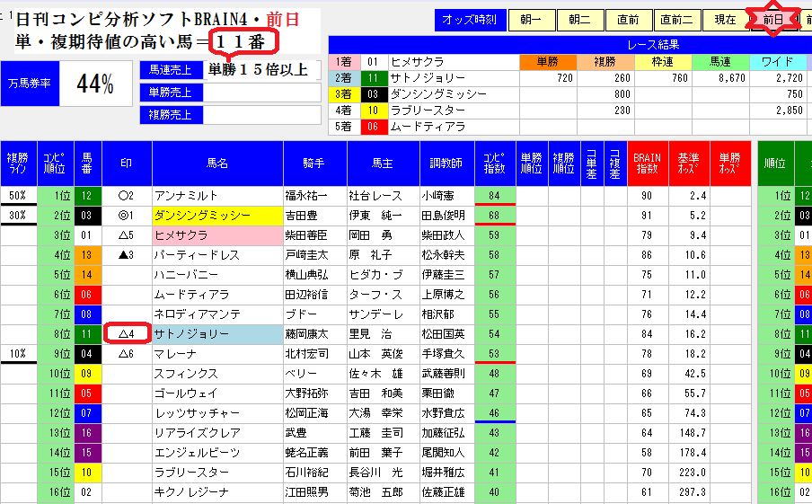Click the オッズ時刻 label
The image size is (812, 504).
pos(470,20)
